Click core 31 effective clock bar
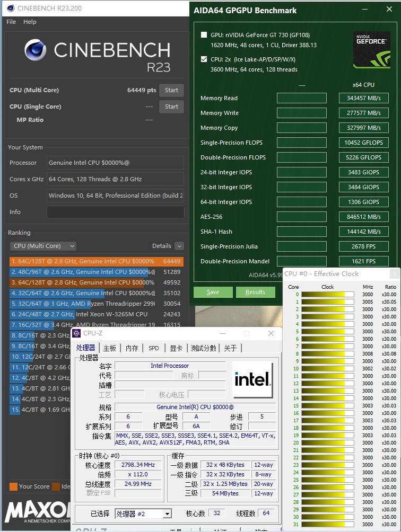The width and height of the screenshot is (401, 532). click(328, 524)
